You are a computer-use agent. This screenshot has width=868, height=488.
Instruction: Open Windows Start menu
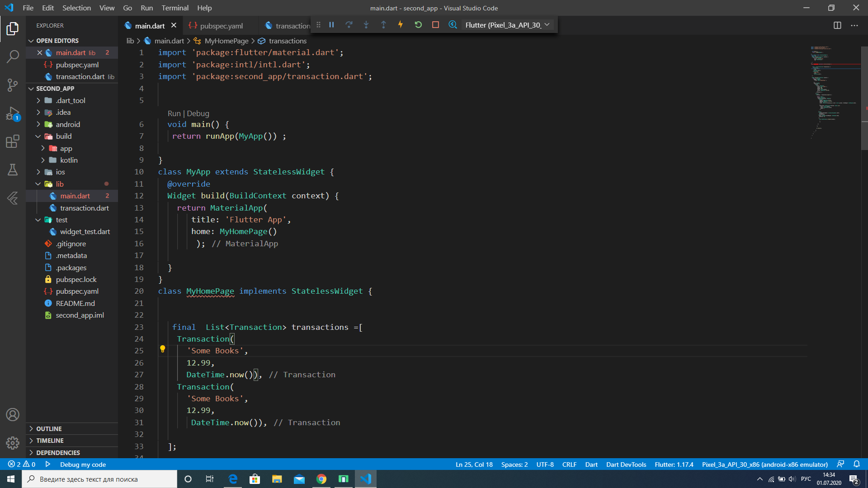click(x=11, y=479)
